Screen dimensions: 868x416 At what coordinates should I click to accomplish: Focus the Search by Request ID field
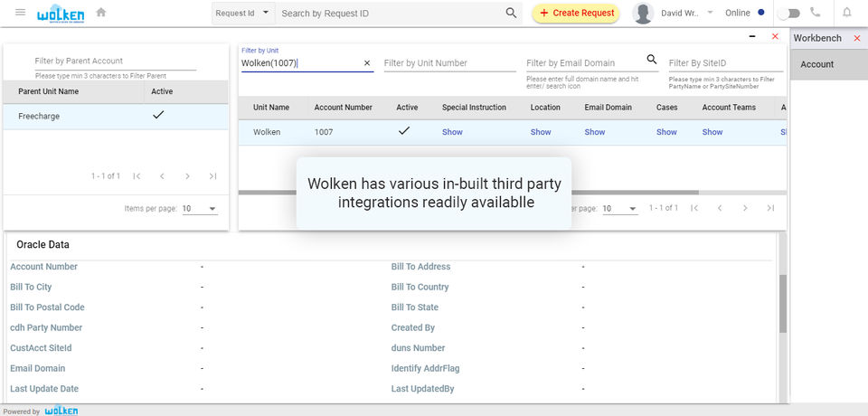tap(391, 14)
